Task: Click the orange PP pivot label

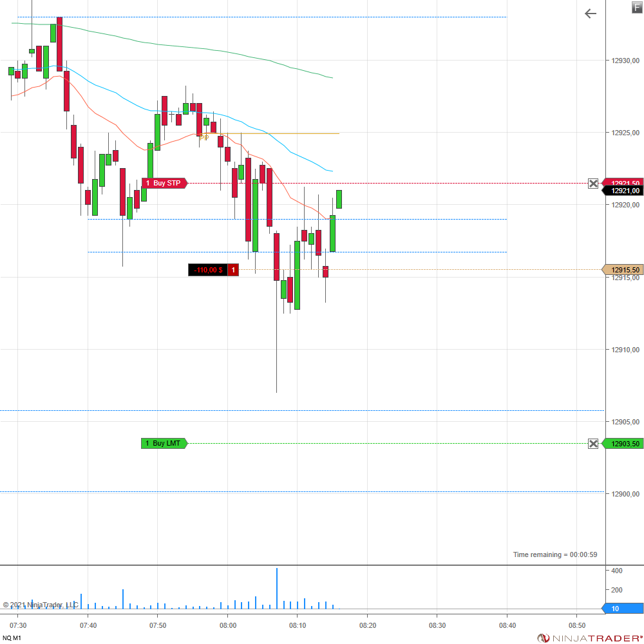Action: coord(204,137)
